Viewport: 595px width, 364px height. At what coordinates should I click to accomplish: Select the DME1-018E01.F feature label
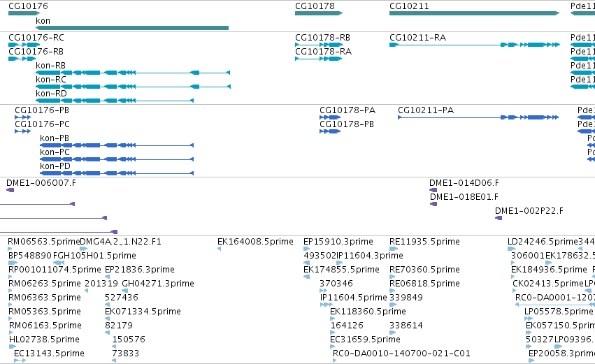pyautogui.click(x=464, y=197)
